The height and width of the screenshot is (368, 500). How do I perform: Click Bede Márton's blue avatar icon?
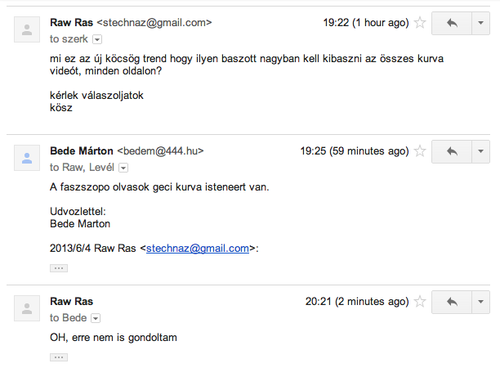[27, 158]
